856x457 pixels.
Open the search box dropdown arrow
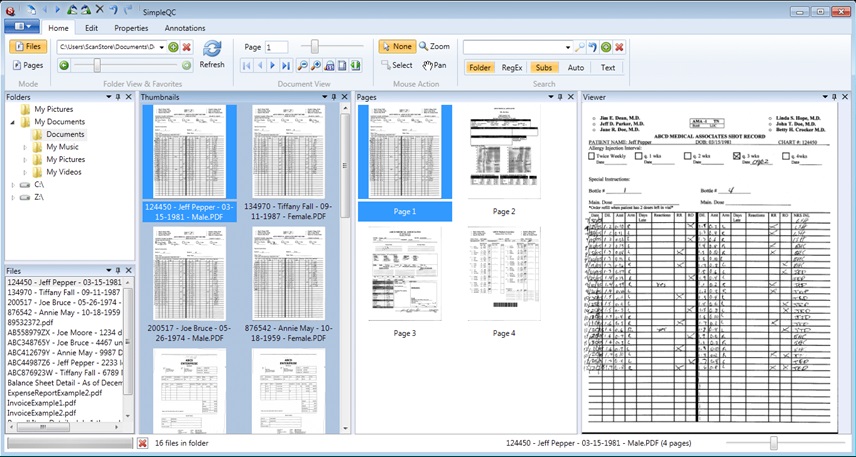point(568,48)
